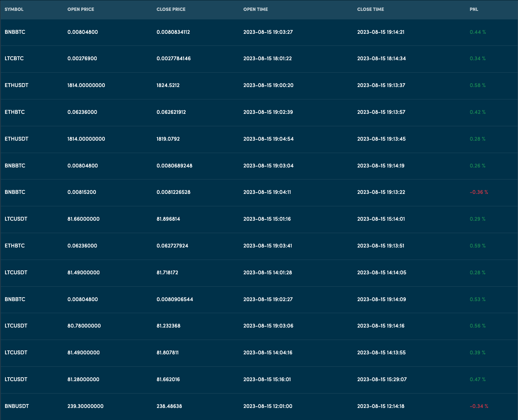Click the PNL column header
Viewport: 518px width, 420px height.
click(x=474, y=9)
